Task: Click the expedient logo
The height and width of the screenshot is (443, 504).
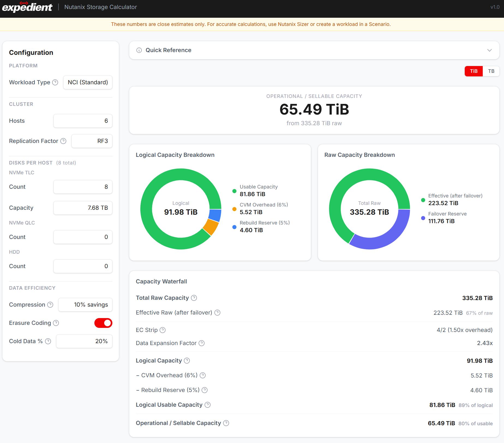Action: [x=27, y=7]
